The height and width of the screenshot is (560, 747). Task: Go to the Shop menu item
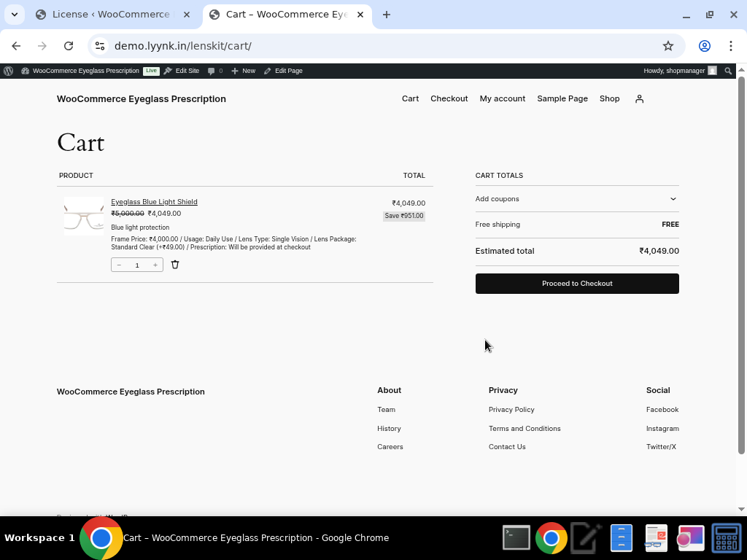(609, 99)
